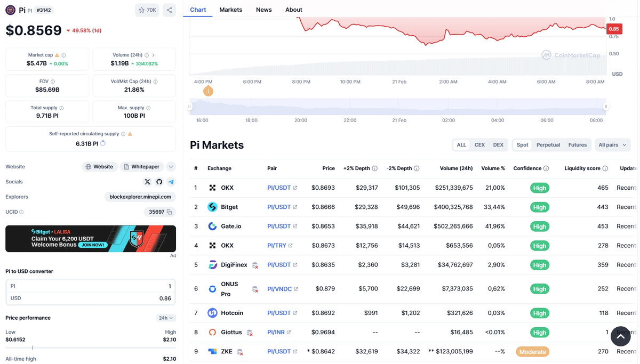Open the News tab

[x=263, y=10]
